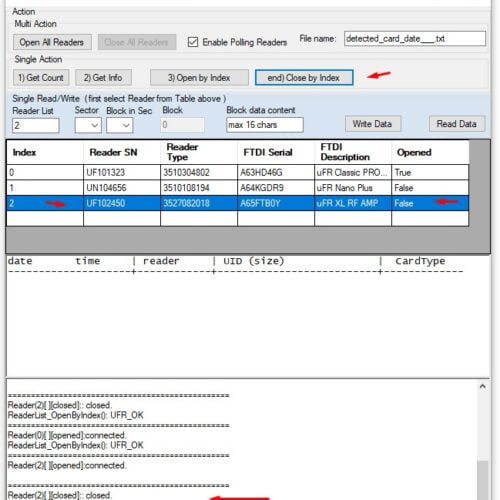Screen dimensions: 500x500
Task: Click the Open All Readers button
Action: coord(52,42)
